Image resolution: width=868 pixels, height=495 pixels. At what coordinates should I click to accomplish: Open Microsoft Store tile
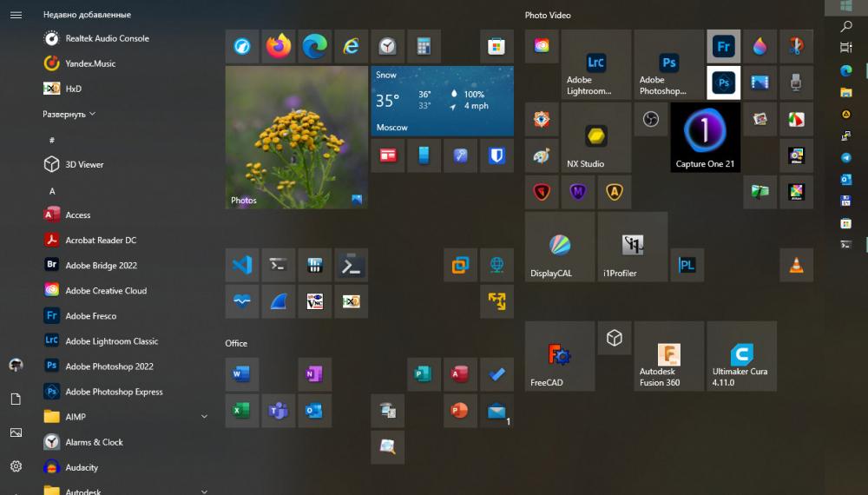pyautogui.click(x=496, y=46)
